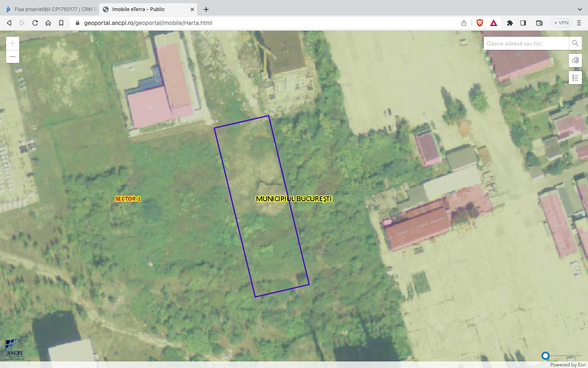Click the map opacity slider handle
This screenshot has height=368, width=588.
pyautogui.click(x=545, y=356)
